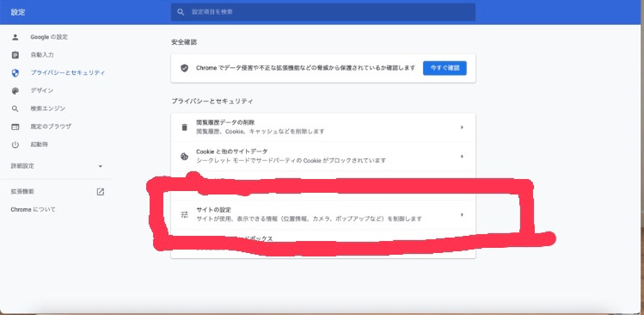Viewport: 644px width, 315px height.
Task: Open Cookie と他のサイトデータ row
Action: (x=323, y=157)
